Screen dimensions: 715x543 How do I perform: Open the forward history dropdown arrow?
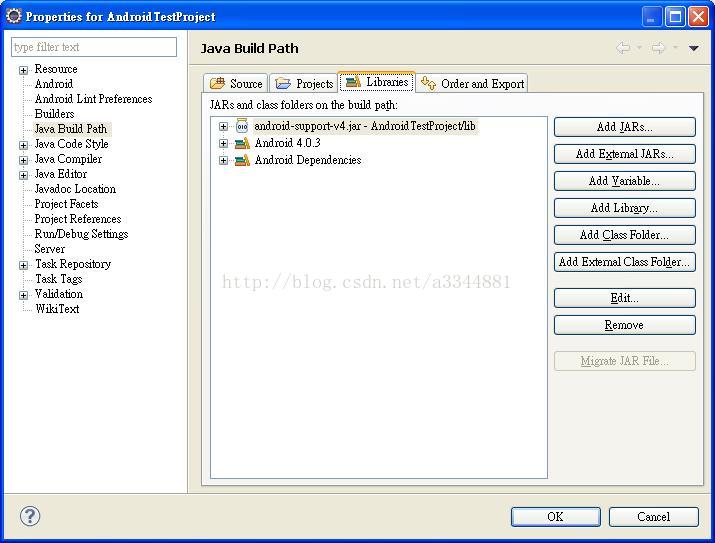click(x=675, y=47)
